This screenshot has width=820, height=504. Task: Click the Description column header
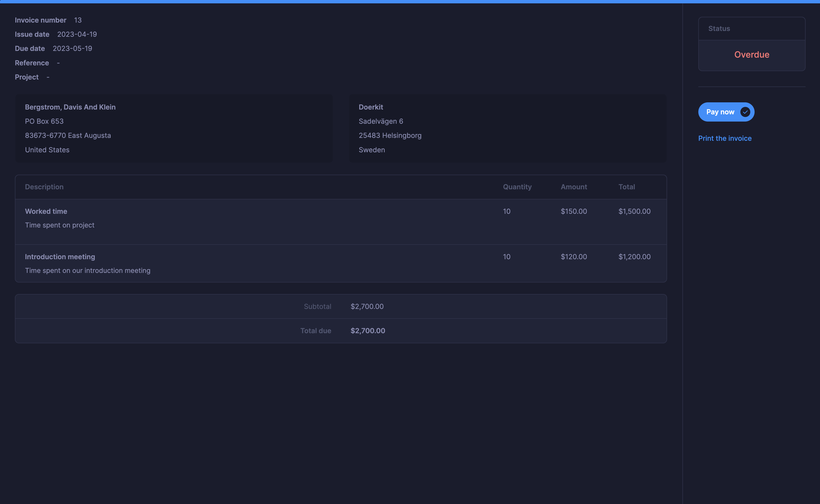(x=44, y=187)
